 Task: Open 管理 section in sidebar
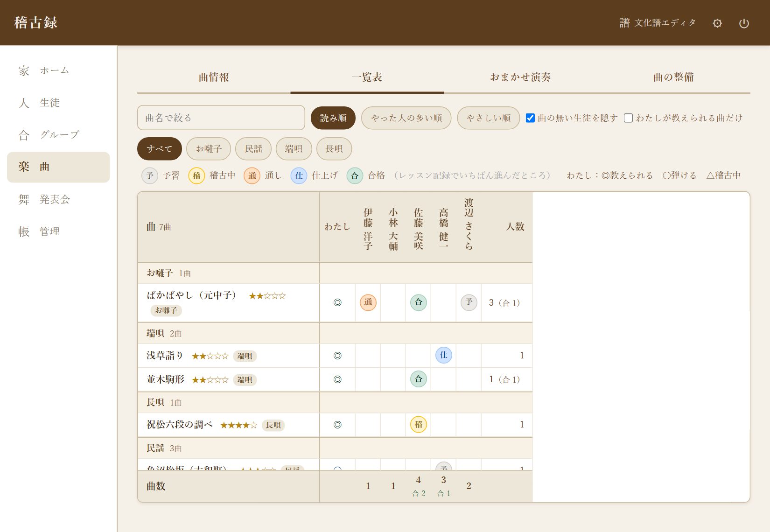pos(58,231)
